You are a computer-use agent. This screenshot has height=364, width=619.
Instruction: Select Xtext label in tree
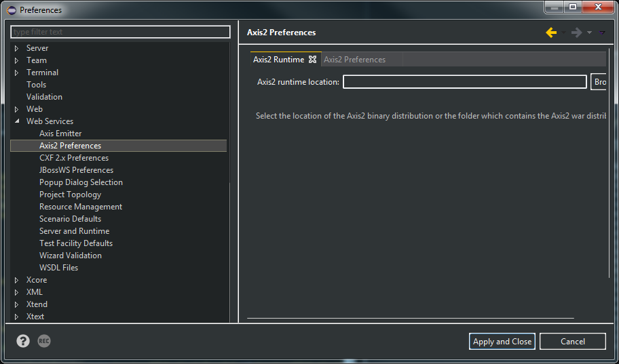(x=35, y=317)
